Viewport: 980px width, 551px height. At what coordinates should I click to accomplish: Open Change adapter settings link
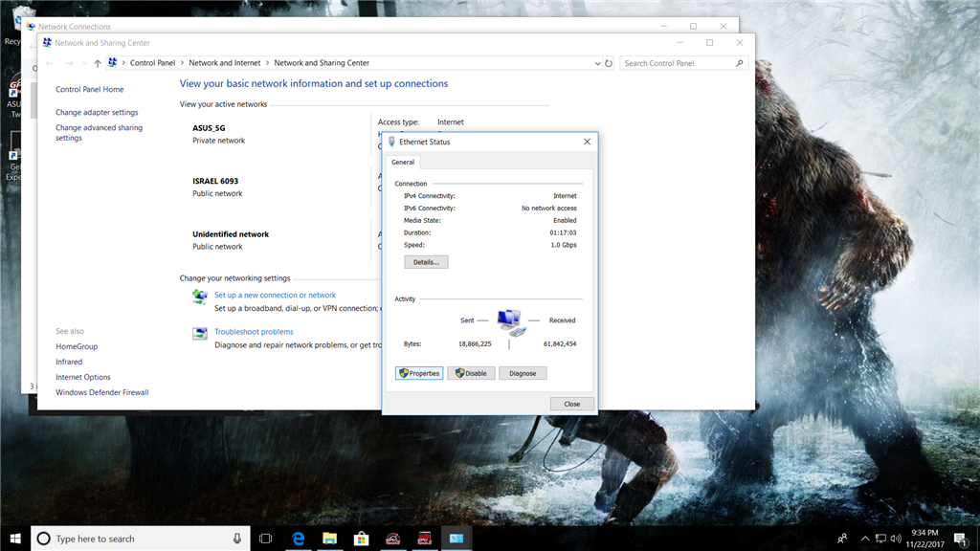(x=97, y=113)
